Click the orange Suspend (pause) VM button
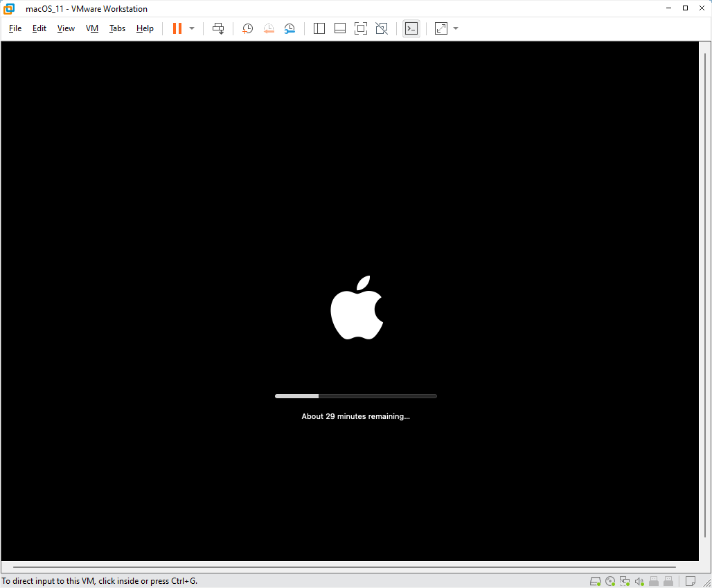Image resolution: width=712 pixels, height=588 pixels. click(x=177, y=28)
